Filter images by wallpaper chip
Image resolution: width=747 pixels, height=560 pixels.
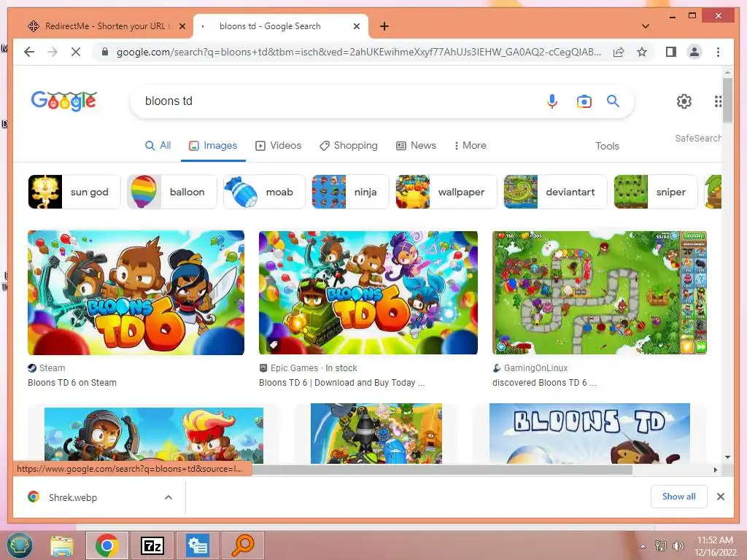click(446, 192)
